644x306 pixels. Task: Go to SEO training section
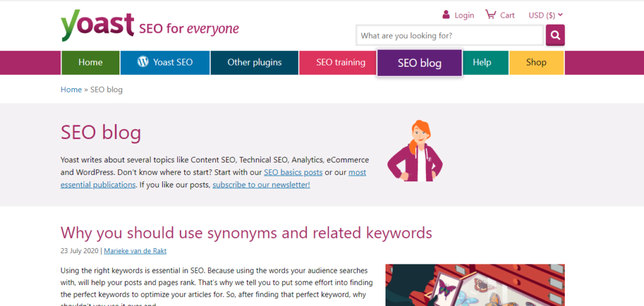point(340,62)
